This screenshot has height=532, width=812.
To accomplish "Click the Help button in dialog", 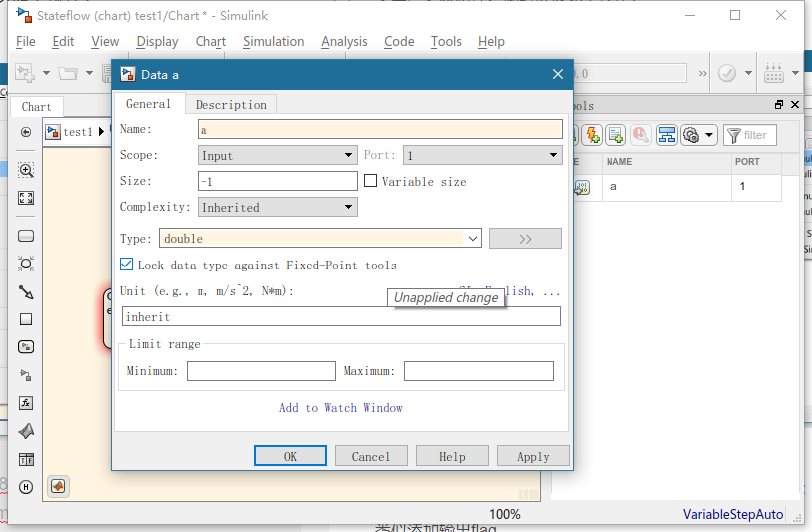I will coord(452,456).
